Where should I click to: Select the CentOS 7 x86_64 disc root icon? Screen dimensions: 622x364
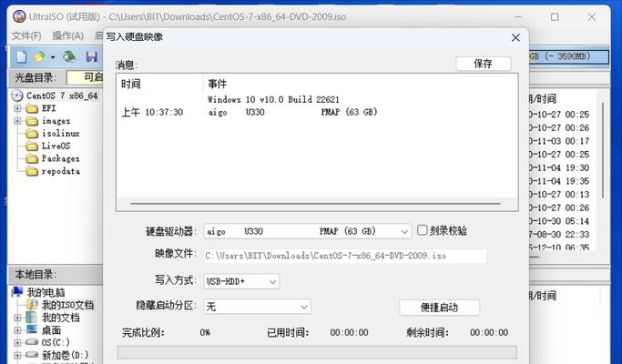click(17, 96)
